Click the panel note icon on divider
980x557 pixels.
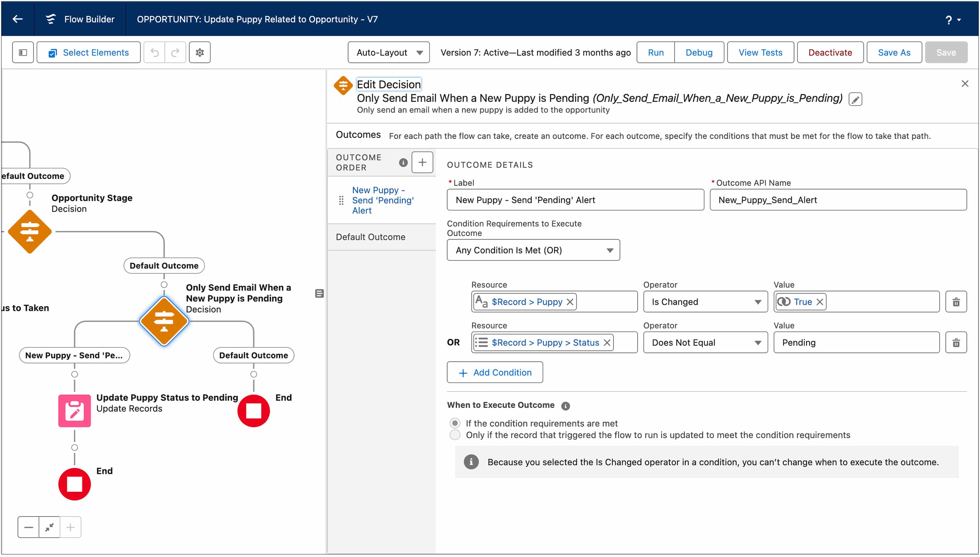[x=320, y=294]
